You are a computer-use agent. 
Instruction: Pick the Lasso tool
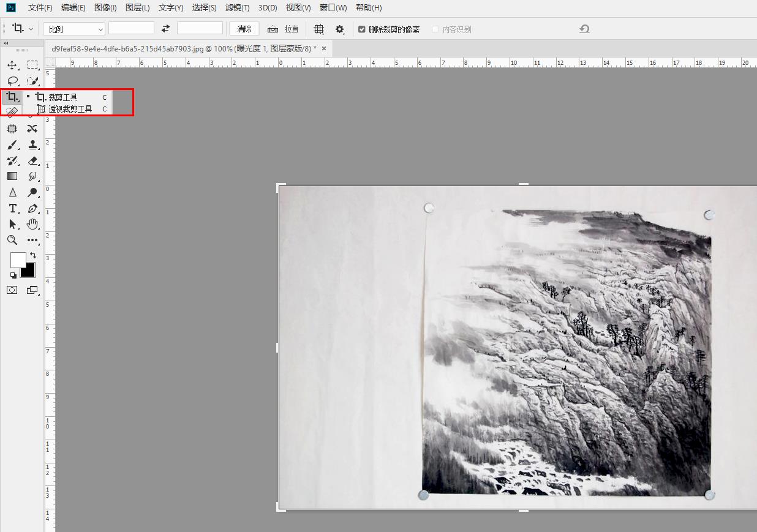(x=12, y=81)
